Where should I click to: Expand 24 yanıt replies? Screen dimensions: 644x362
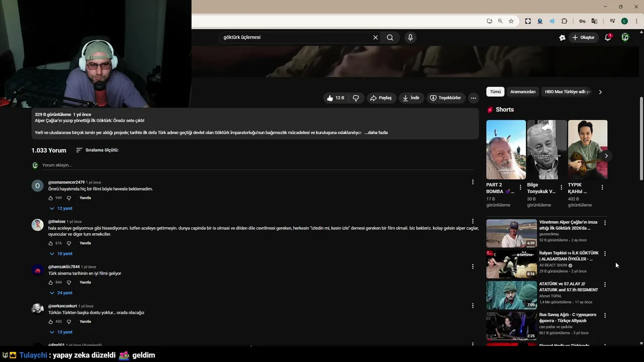coord(61,293)
